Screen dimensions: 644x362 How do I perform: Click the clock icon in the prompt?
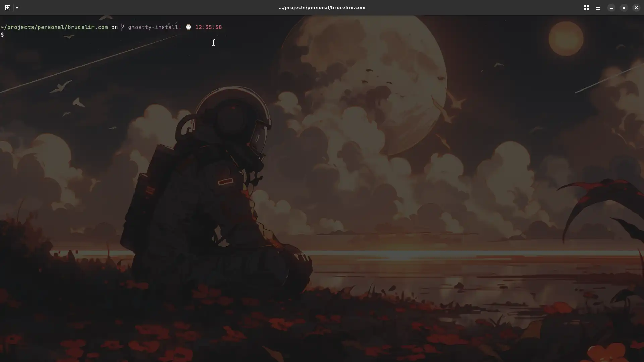point(189,27)
